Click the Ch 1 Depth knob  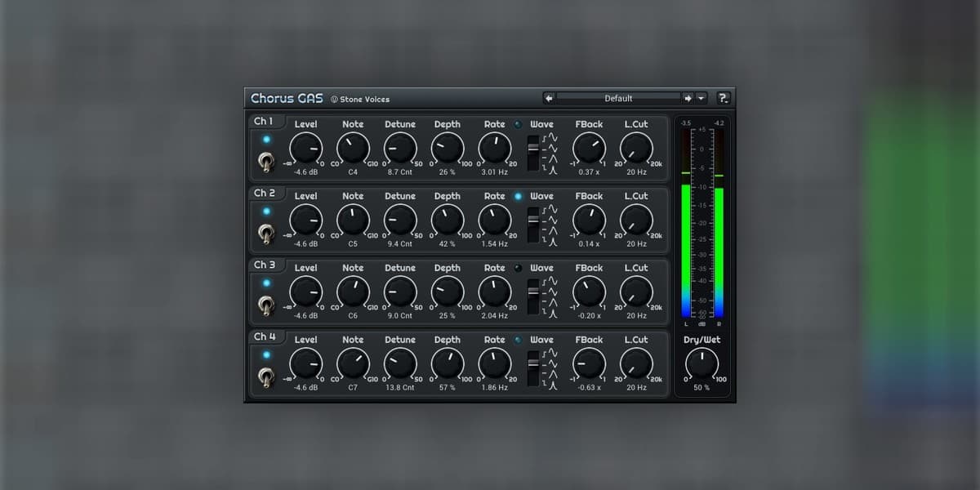[448, 149]
